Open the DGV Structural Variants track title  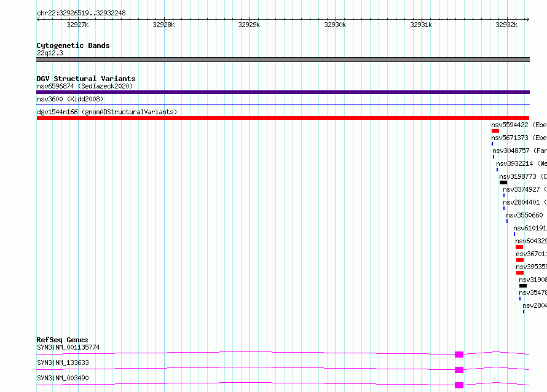coord(86,79)
